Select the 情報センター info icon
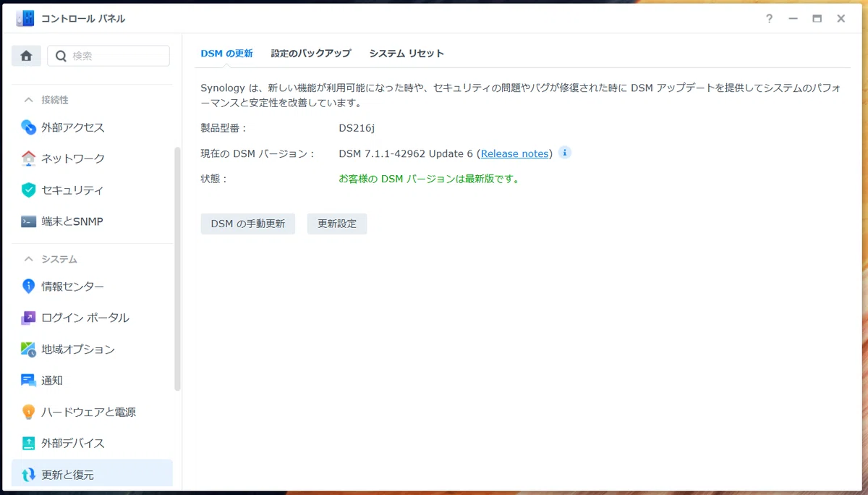Image resolution: width=868 pixels, height=495 pixels. coord(28,287)
